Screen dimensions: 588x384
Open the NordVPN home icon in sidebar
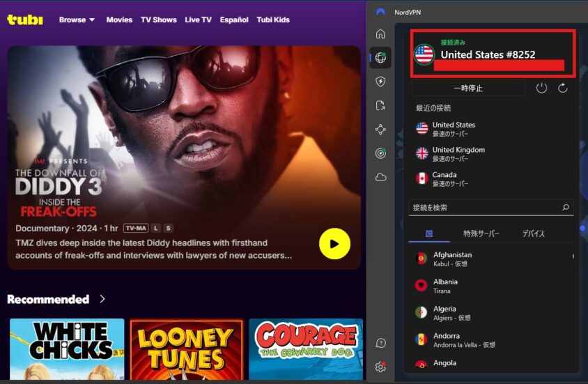380,33
